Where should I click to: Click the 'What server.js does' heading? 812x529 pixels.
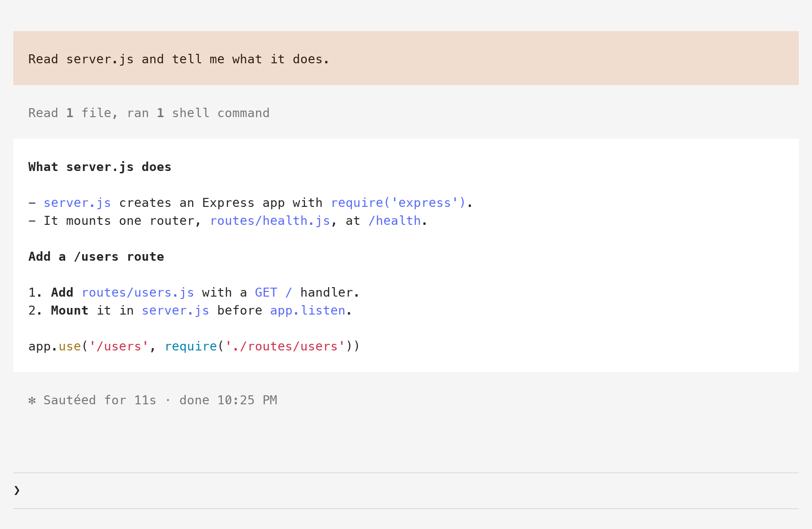pyautogui.click(x=100, y=167)
